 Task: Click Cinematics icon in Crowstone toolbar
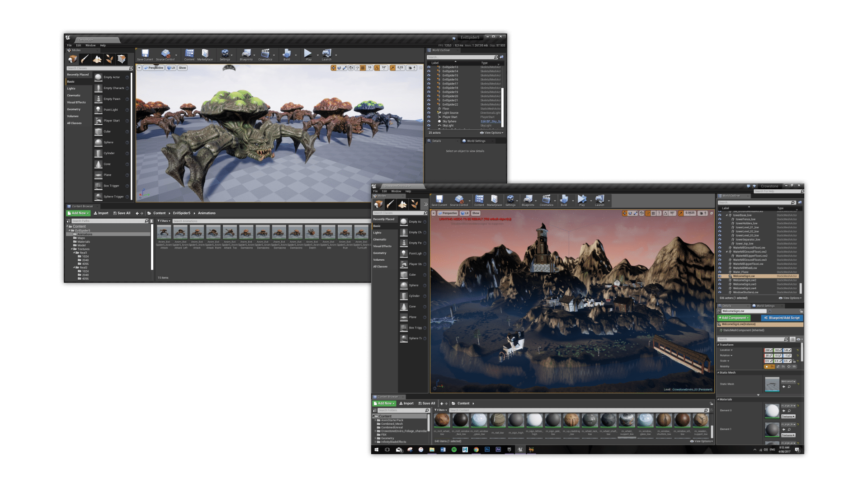546,201
